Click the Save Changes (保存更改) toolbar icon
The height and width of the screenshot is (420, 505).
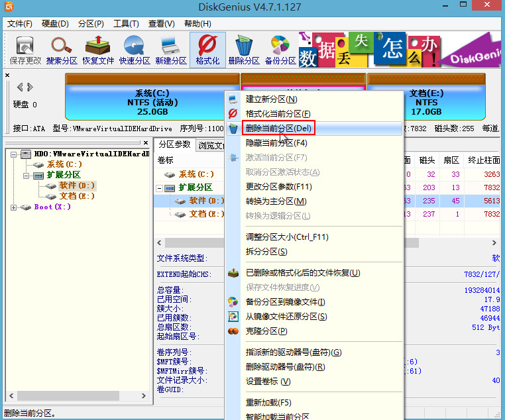pos(25,50)
